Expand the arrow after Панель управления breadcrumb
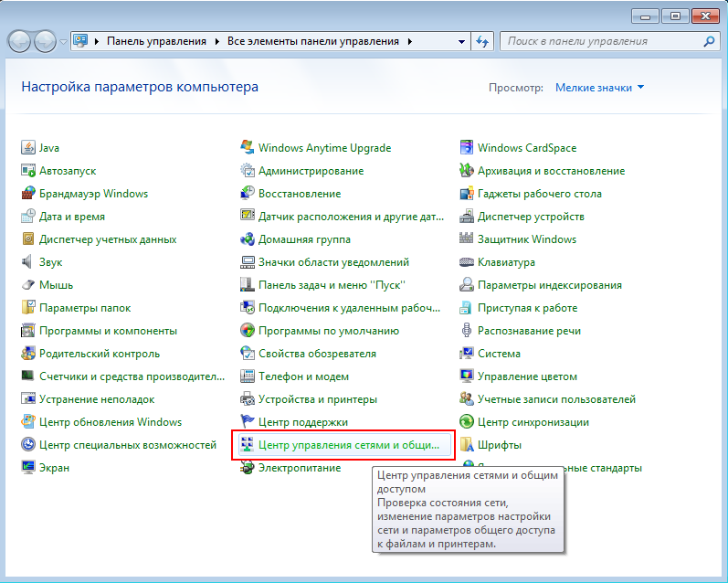This screenshot has width=728, height=583. 216,41
